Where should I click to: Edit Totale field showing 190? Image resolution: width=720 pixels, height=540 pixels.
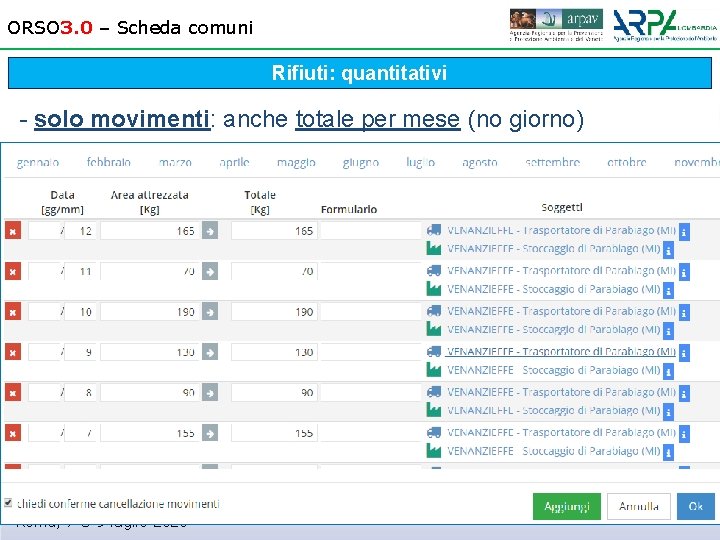[274, 312]
